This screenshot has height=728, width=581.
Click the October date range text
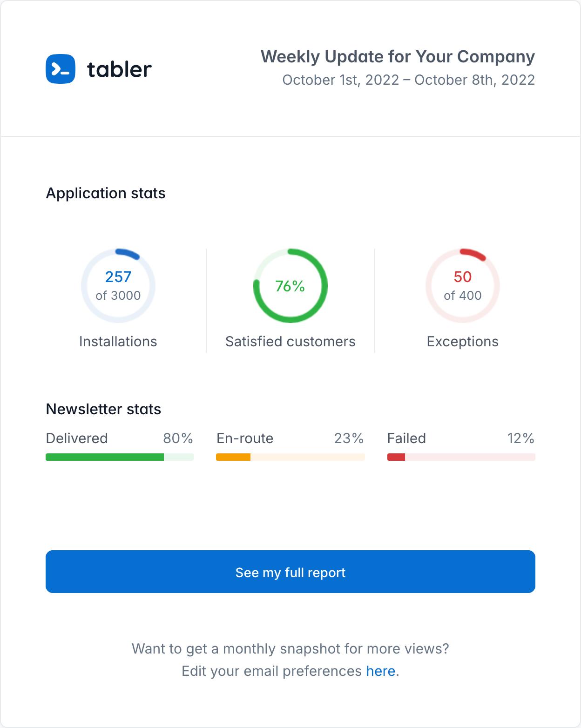coord(408,80)
